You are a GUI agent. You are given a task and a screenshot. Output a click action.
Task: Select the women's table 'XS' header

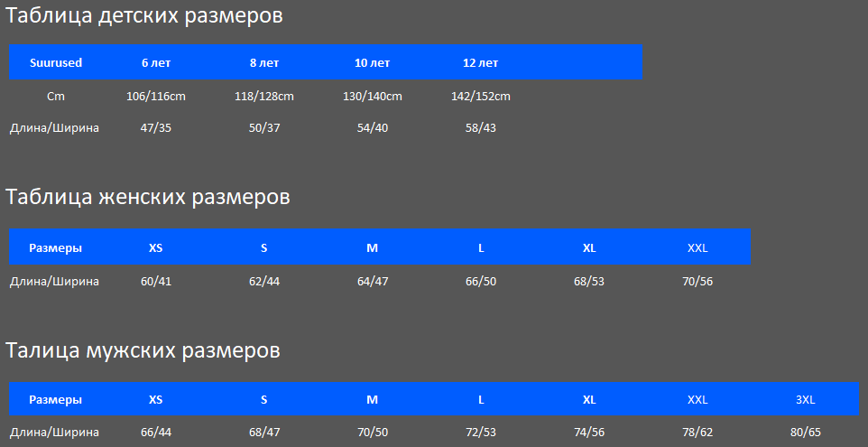tap(155, 248)
